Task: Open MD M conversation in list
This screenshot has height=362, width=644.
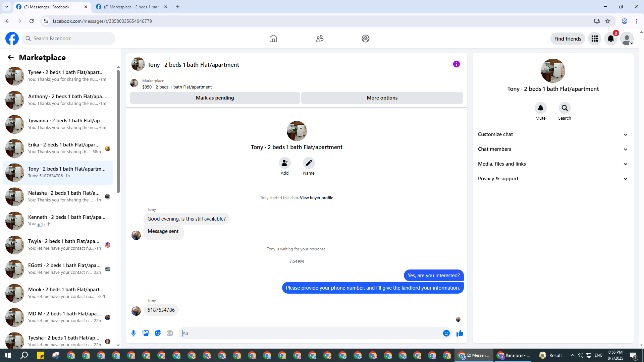Action: (58, 317)
